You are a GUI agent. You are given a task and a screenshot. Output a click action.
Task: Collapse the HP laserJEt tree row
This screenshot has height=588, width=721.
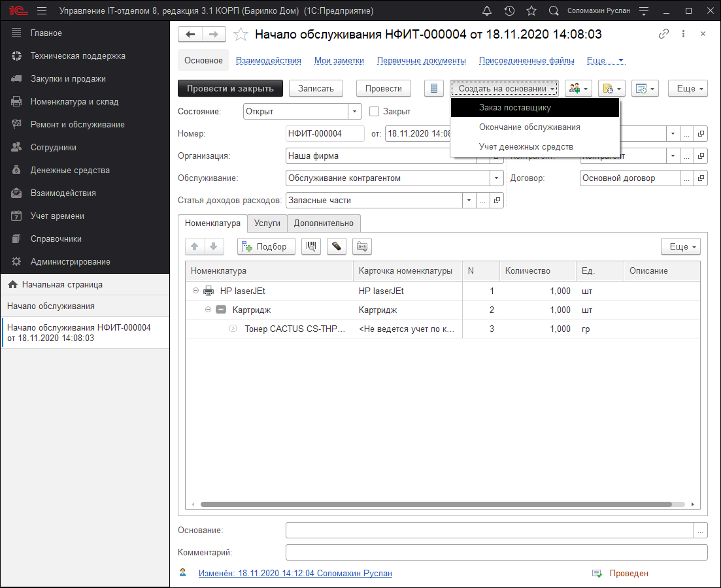point(196,291)
